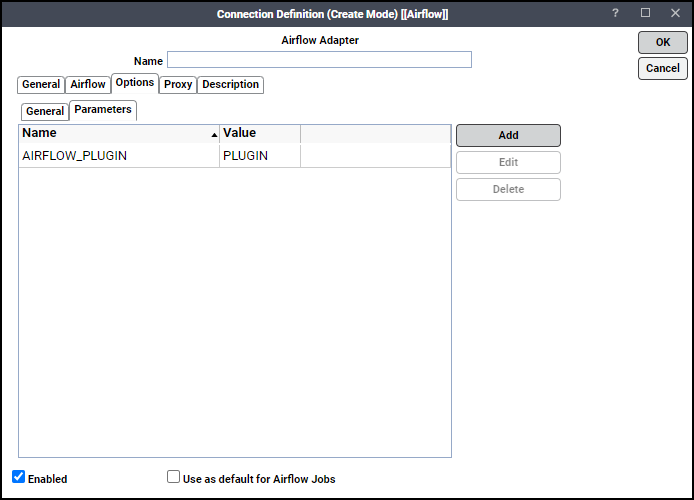Open the Description tab
The image size is (694, 500).
pos(230,85)
